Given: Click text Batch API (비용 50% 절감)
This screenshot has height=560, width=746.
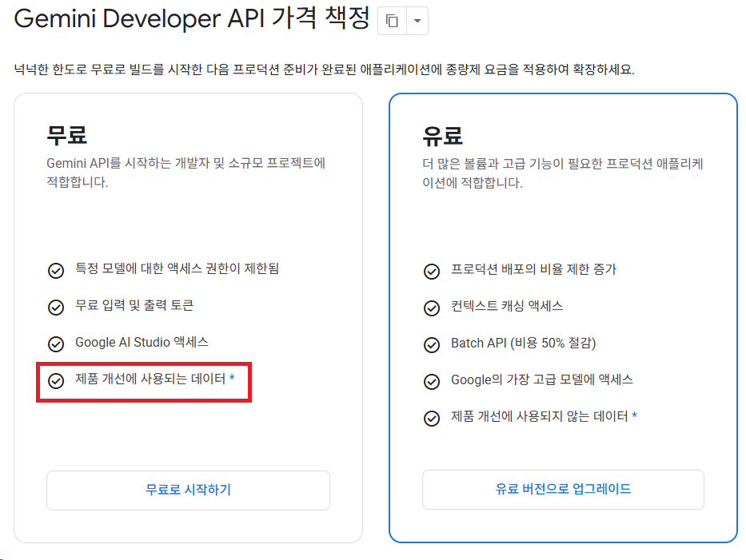Looking at the screenshot, I should (x=524, y=343).
